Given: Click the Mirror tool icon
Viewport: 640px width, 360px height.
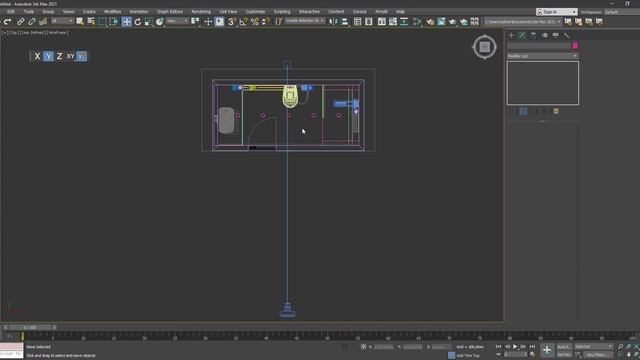Looking at the screenshot, I should (x=333, y=22).
